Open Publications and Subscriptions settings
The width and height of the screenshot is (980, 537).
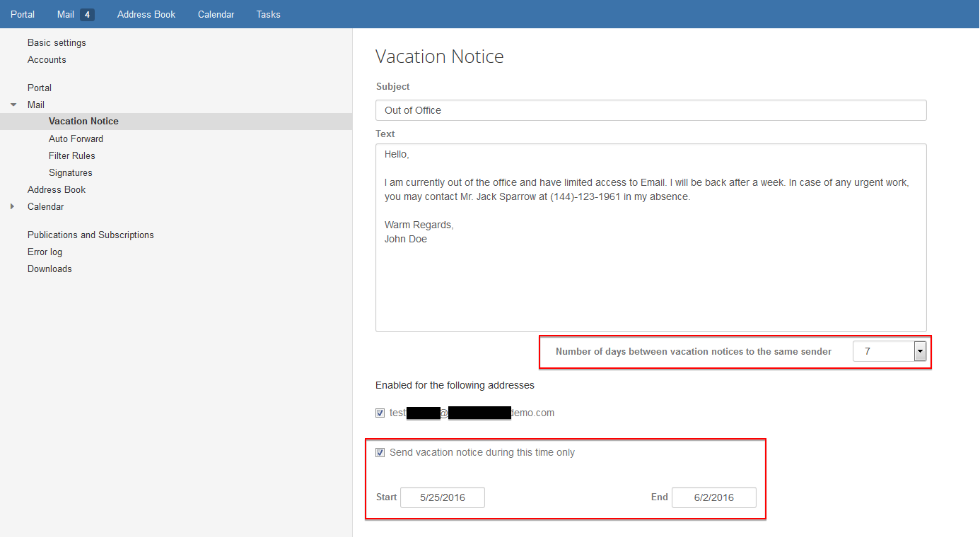coord(91,235)
